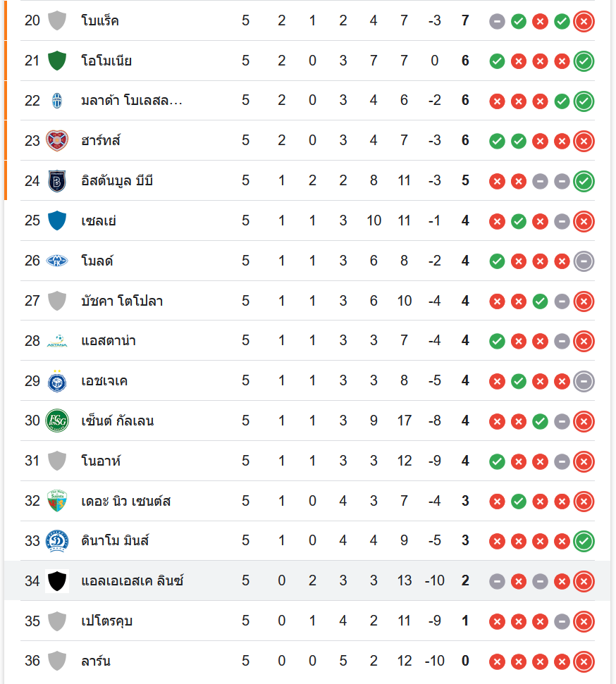
Task: Click the Hearts club crest icon
Action: (56, 141)
